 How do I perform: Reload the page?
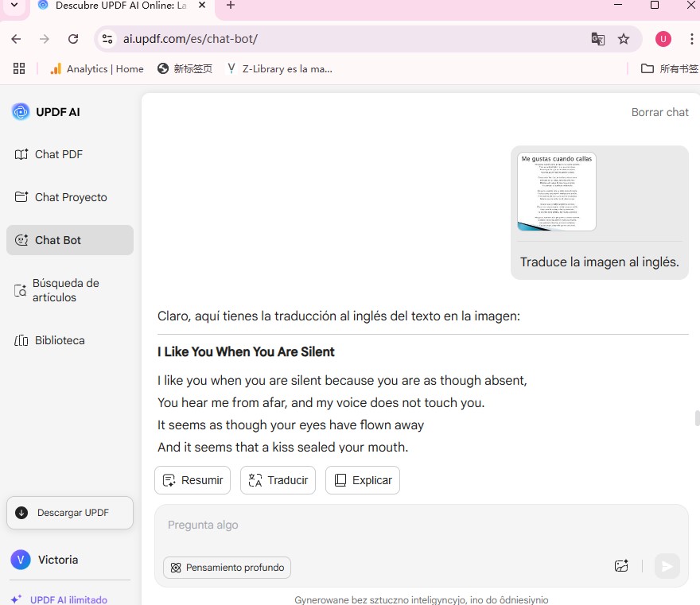73,39
